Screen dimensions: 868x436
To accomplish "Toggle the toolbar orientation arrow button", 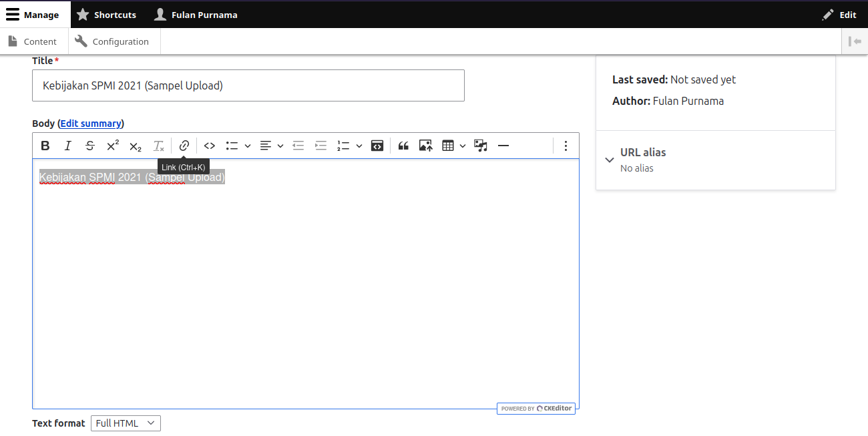I will (855, 41).
